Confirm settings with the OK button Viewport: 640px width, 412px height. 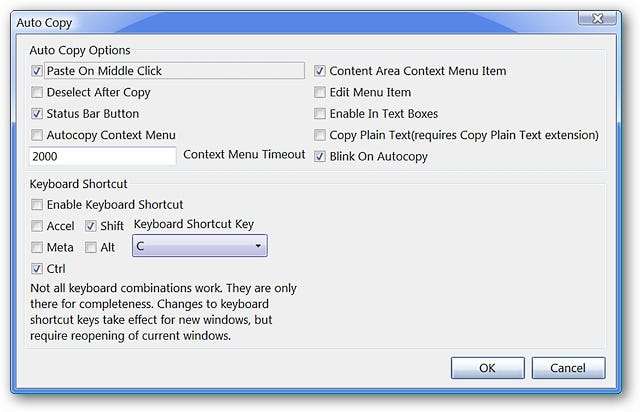pos(487,368)
